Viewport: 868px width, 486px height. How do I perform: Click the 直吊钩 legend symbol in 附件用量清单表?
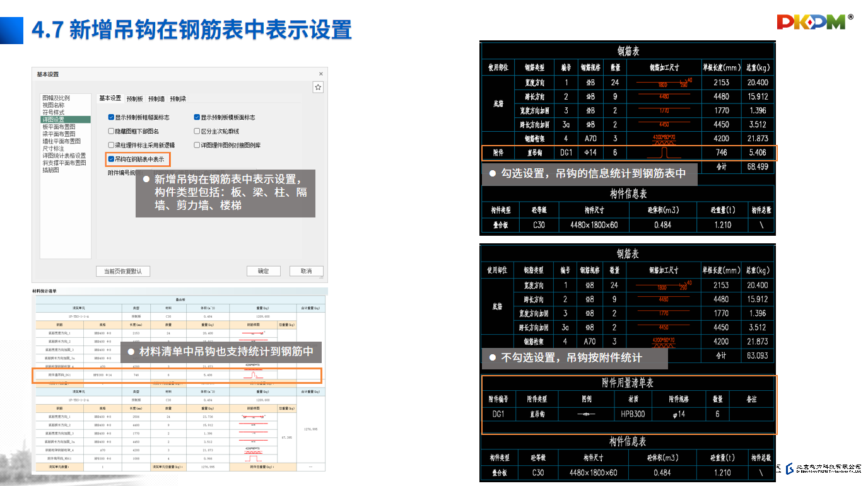(x=586, y=414)
